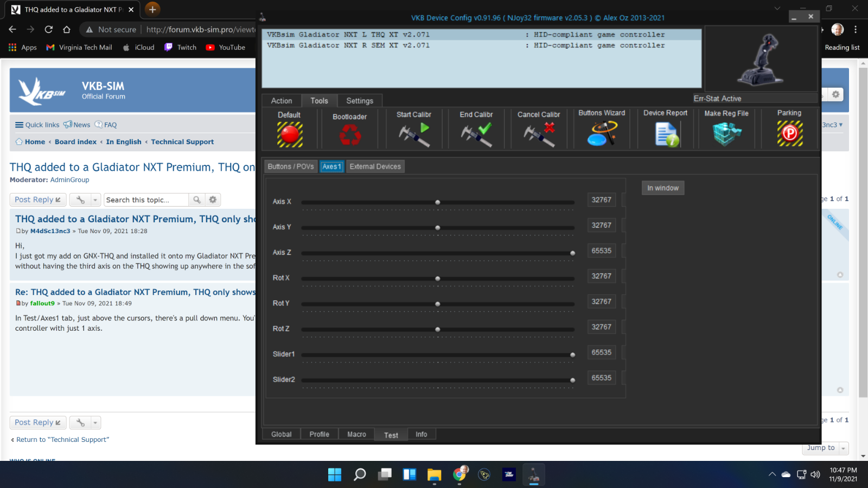868x488 pixels.
Task: Open the External Devices tab
Action: 375,166
